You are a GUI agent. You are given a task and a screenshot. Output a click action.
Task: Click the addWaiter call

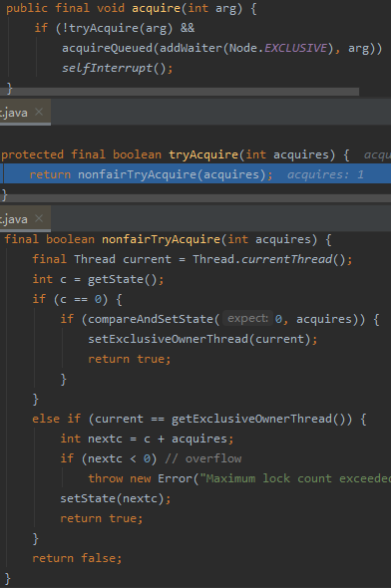191,48
